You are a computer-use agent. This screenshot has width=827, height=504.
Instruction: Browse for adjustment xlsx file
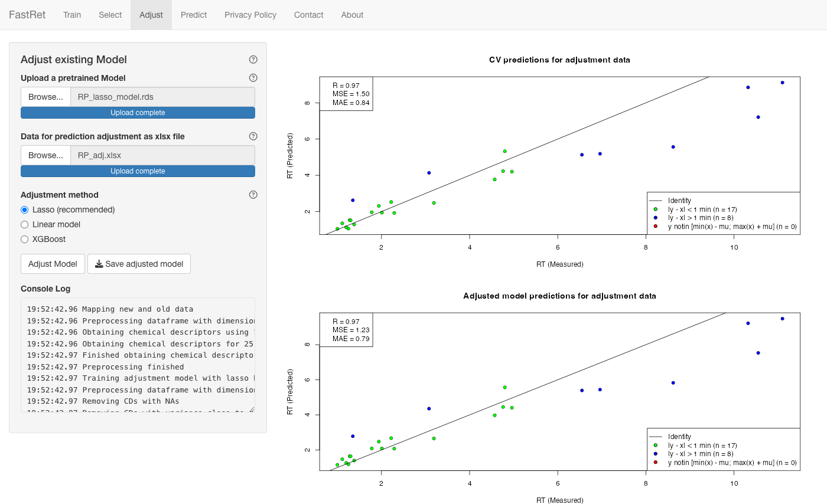point(45,156)
